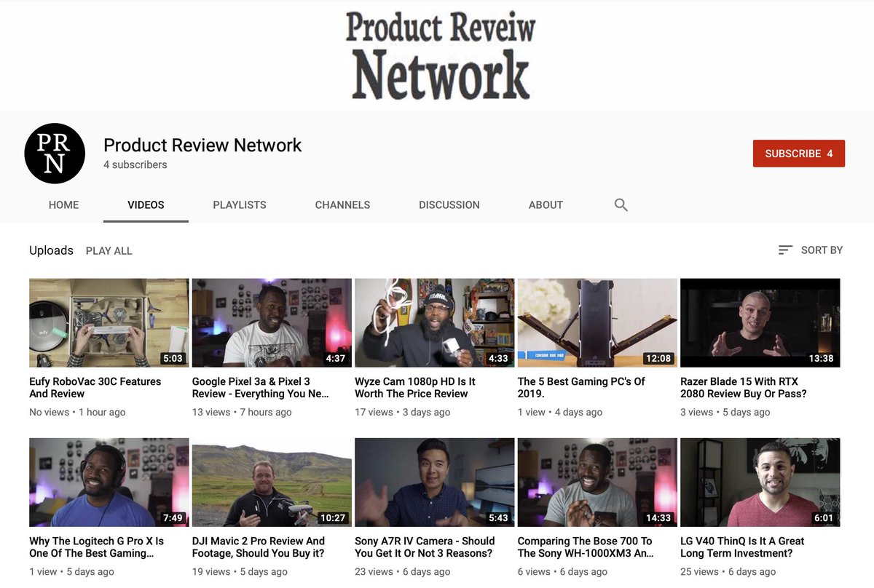Switch to the Home tab
The height and width of the screenshot is (588, 874).
(x=63, y=205)
